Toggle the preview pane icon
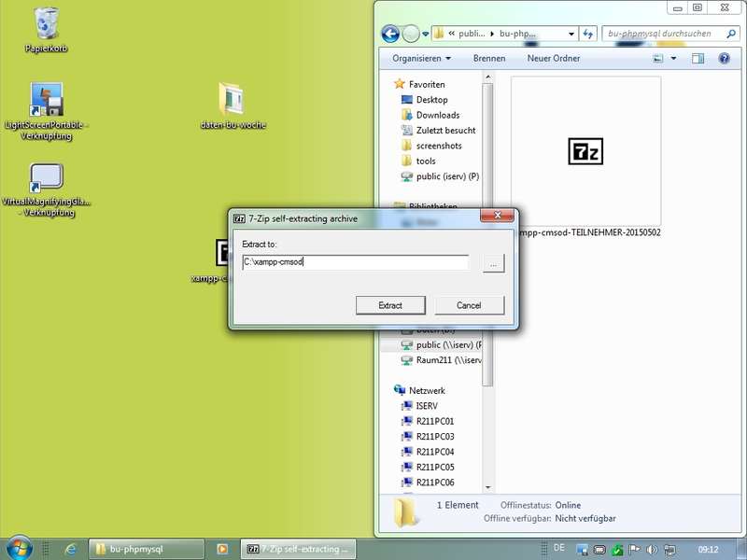The width and height of the screenshot is (747, 560). [x=698, y=58]
